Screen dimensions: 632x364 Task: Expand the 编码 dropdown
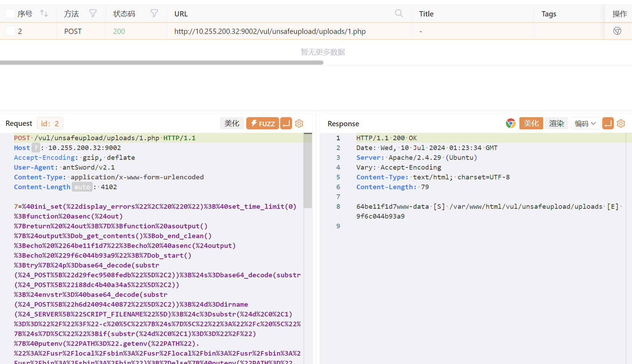coord(585,123)
